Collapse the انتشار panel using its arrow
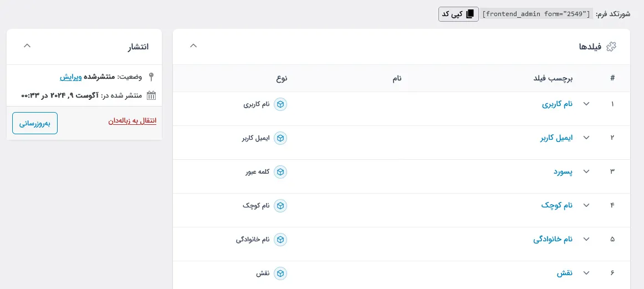This screenshot has height=289, width=644. click(x=27, y=45)
